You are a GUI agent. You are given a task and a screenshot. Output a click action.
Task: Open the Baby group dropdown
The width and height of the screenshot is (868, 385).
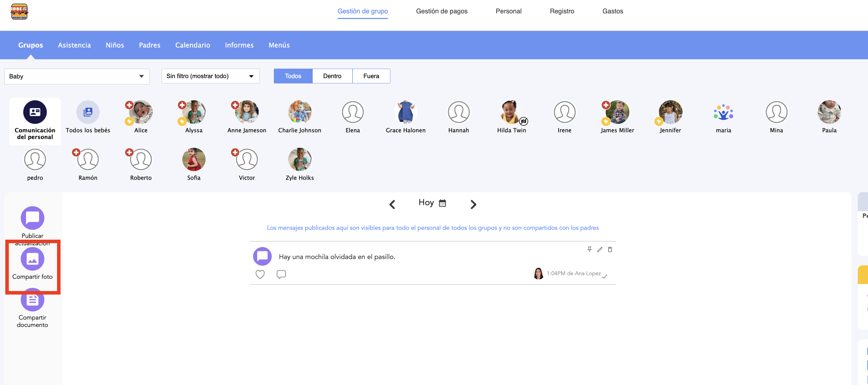click(x=77, y=76)
